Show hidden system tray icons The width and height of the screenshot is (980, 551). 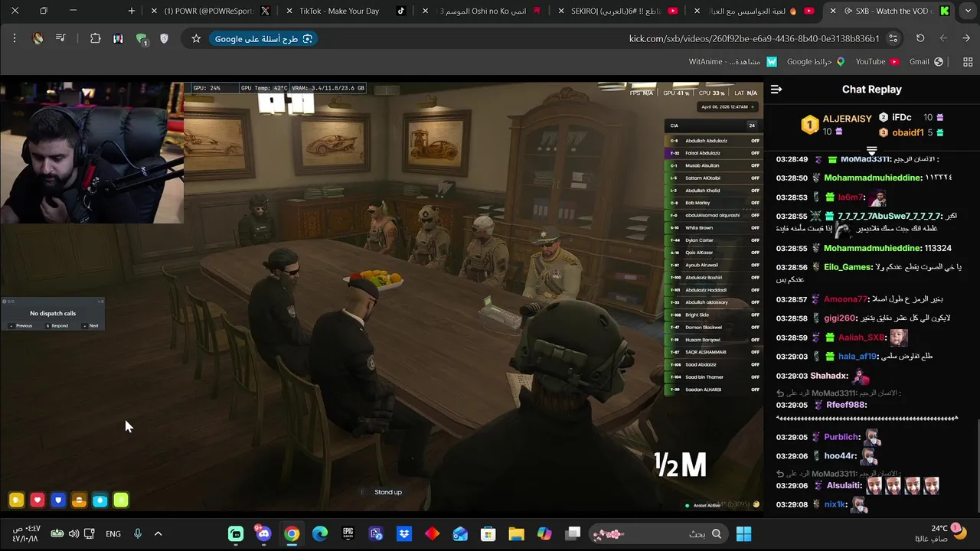(x=158, y=533)
